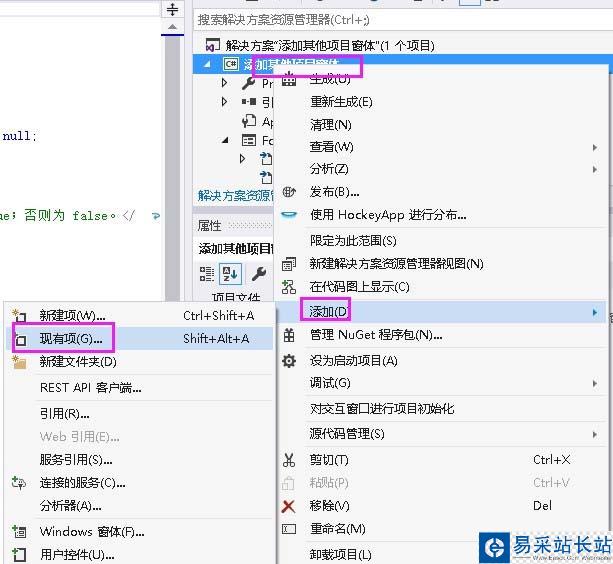This screenshot has height=564, width=613.
Task: Click the editor scrollbar up arrow
Action: tap(172, 27)
